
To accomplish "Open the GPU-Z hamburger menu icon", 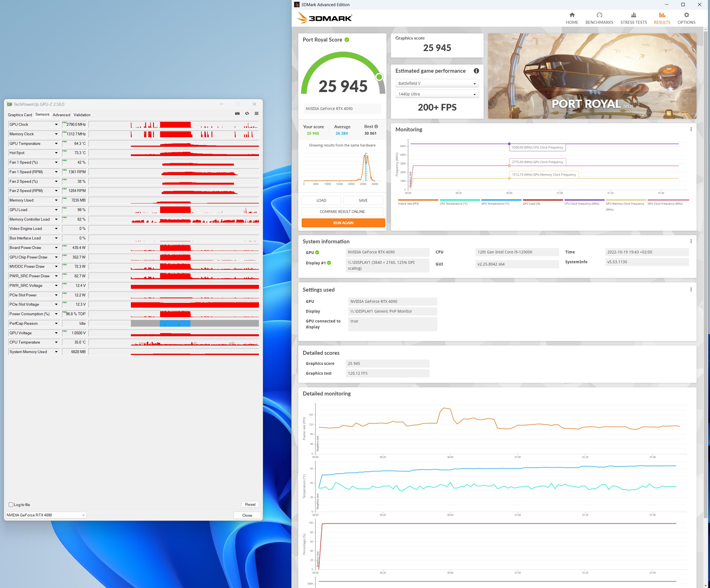I will (x=257, y=114).
